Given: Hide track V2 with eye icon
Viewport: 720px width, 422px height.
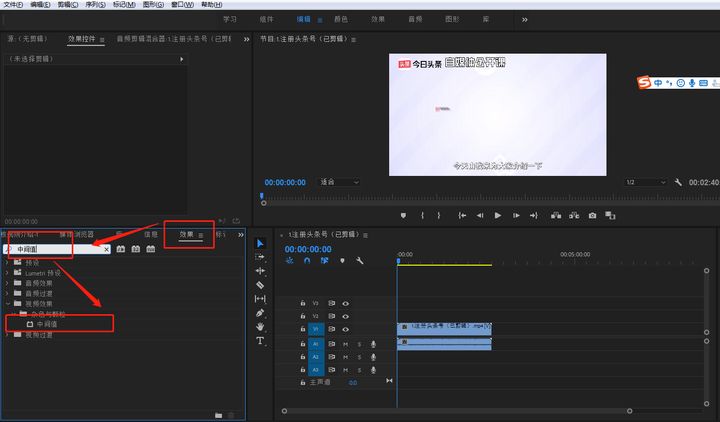Looking at the screenshot, I should pos(345,316).
